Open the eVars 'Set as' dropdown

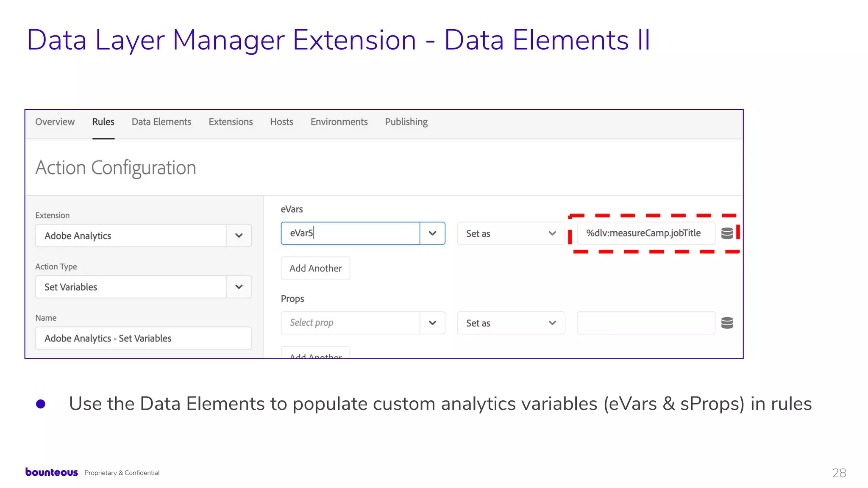511,233
